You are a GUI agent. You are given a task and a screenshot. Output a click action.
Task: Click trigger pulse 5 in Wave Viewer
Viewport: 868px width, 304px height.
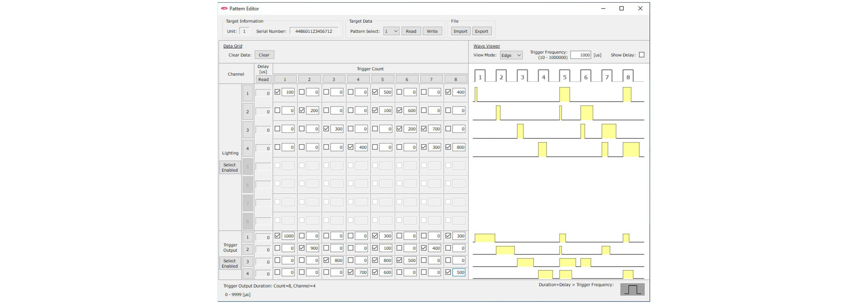pos(564,76)
